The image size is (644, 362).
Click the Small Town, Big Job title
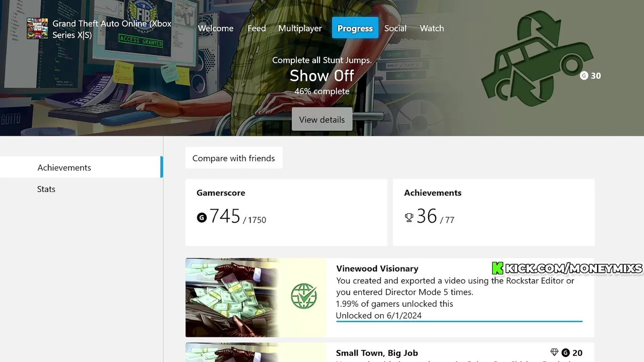point(377,353)
